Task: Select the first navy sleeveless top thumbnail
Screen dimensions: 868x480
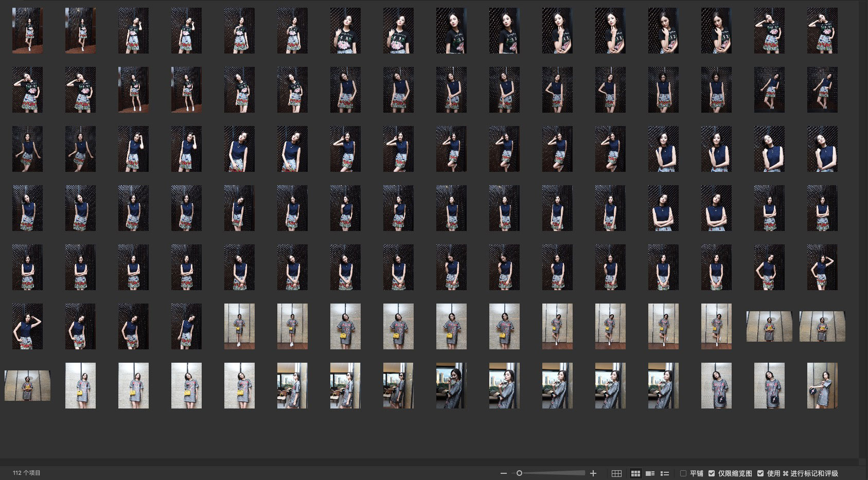Action: (x=345, y=90)
